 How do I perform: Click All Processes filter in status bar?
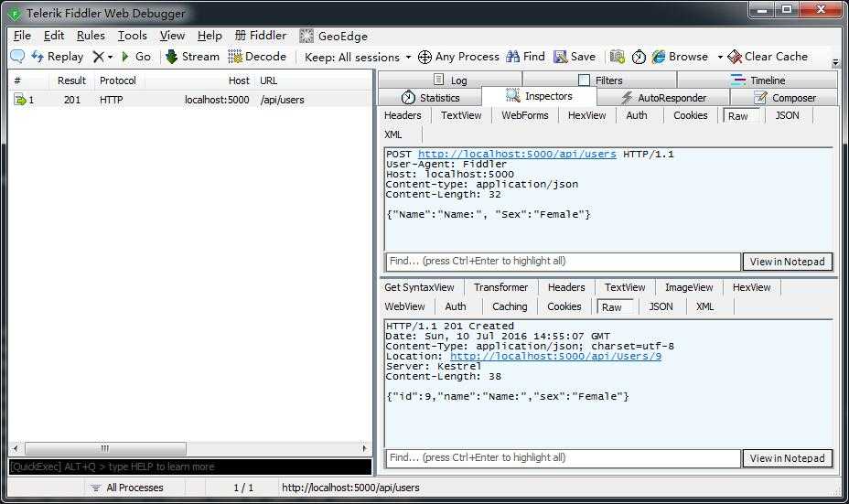pyautogui.click(x=127, y=488)
